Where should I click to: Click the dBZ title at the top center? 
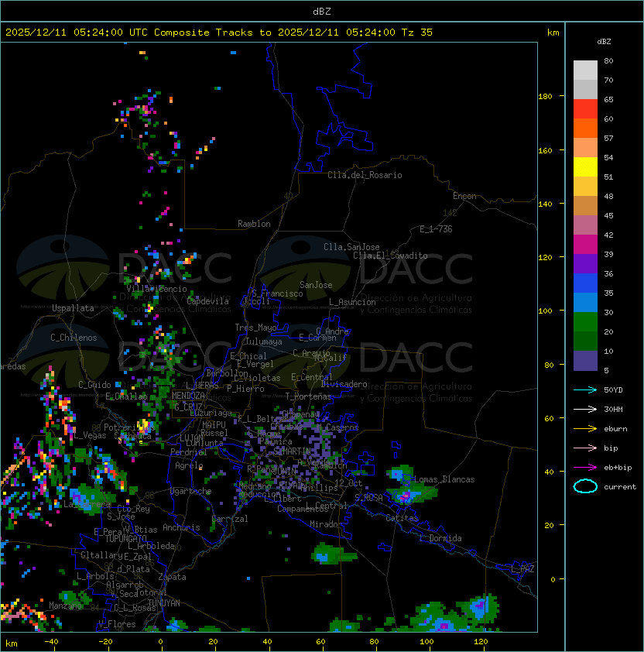(322, 12)
